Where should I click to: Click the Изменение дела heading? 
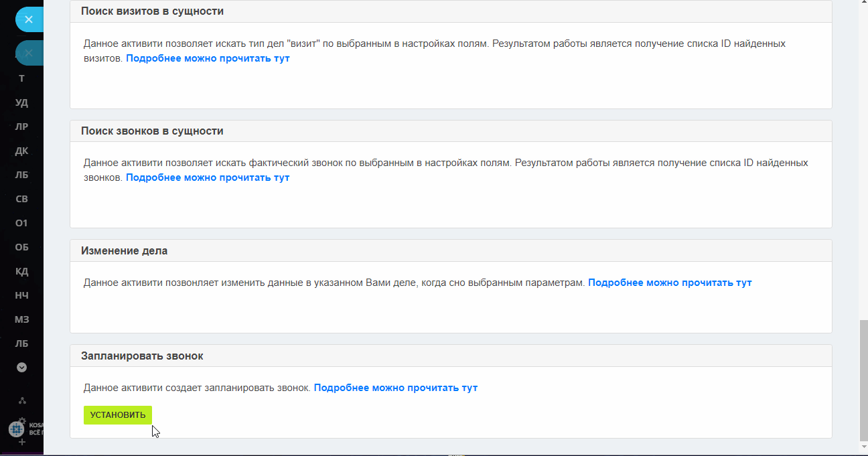pyautogui.click(x=125, y=250)
